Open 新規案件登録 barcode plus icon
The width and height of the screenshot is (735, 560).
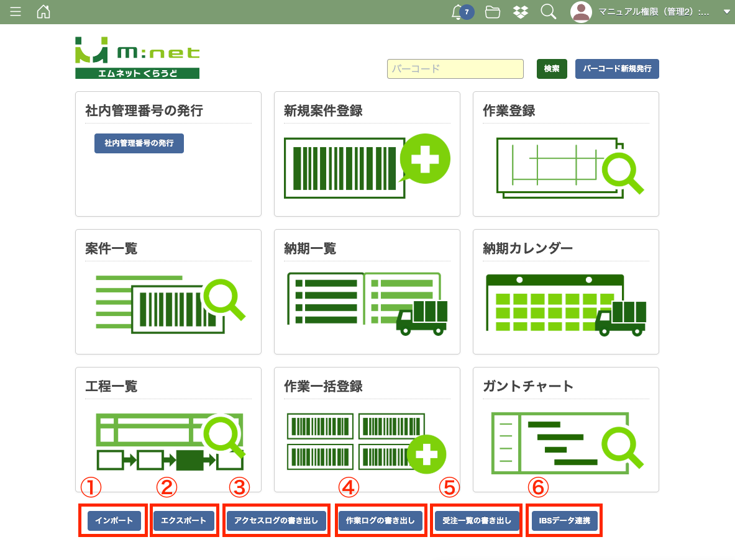(367, 166)
